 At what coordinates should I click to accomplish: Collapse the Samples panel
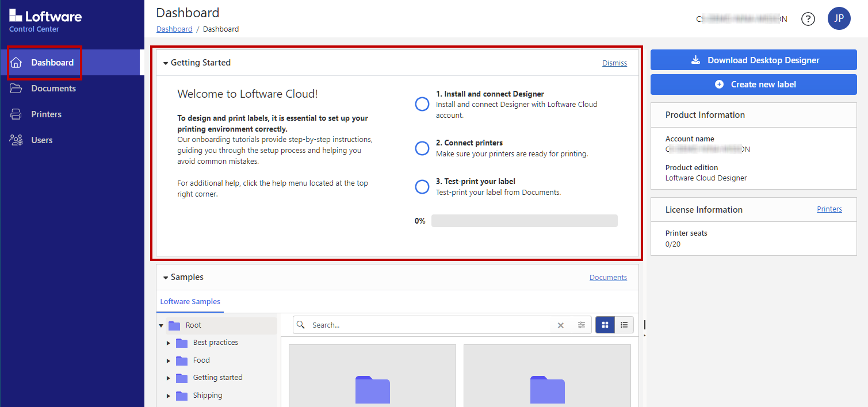[x=166, y=278]
